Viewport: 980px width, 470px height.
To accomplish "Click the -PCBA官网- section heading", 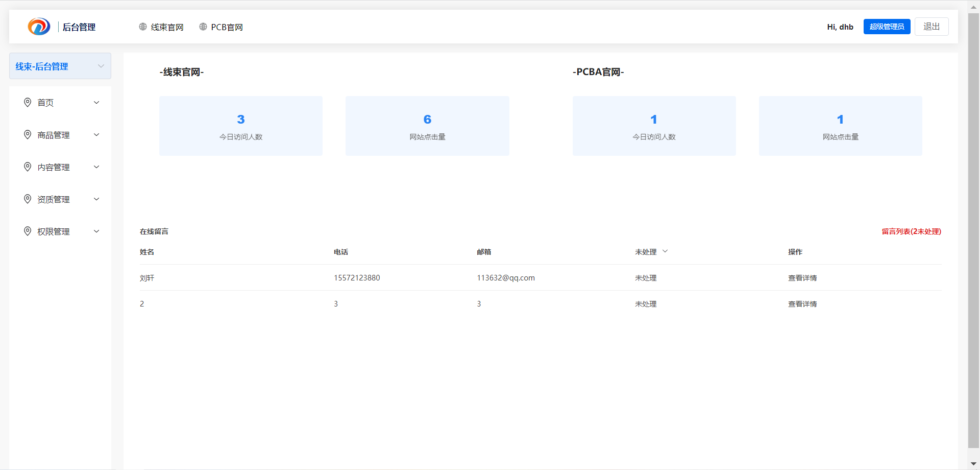I will tap(598, 72).
